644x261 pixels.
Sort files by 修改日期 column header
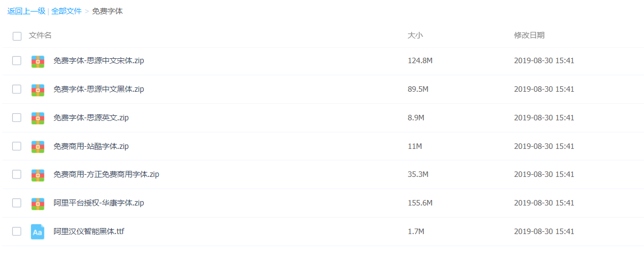[x=529, y=35]
